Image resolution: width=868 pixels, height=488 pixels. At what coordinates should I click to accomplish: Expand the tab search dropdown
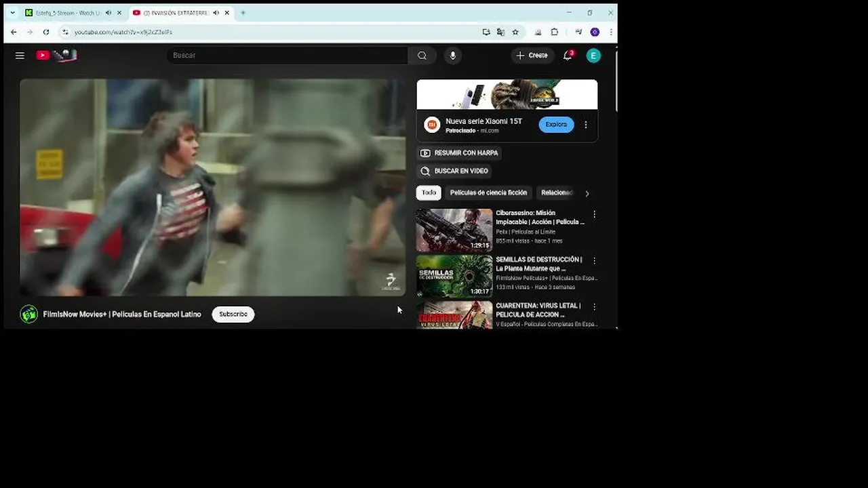pos(12,13)
